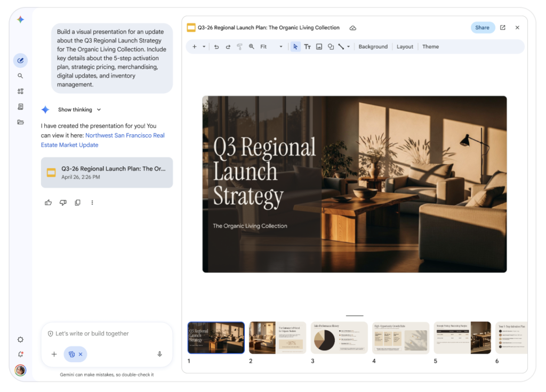Open presentation in new window icon
This screenshot has width=546, height=392.
tap(503, 28)
